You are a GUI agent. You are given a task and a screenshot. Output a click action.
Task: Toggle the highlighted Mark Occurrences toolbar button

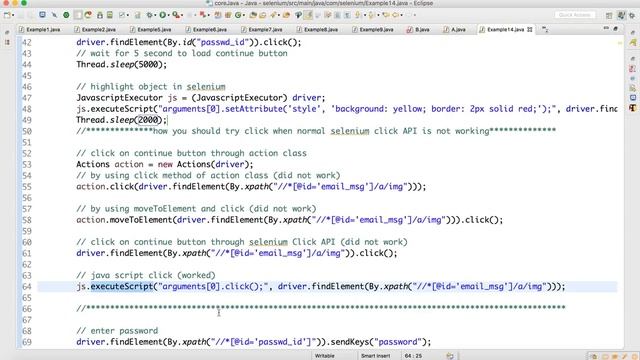click(308, 15)
